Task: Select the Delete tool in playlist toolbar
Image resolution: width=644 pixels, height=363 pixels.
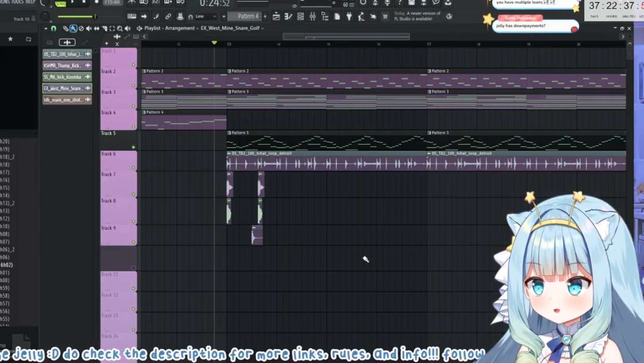Action: [81, 29]
